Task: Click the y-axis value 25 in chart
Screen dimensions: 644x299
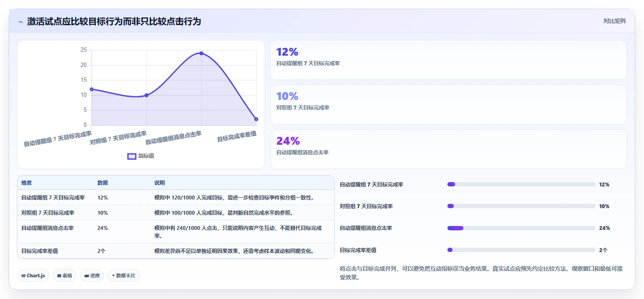Action: click(x=84, y=50)
